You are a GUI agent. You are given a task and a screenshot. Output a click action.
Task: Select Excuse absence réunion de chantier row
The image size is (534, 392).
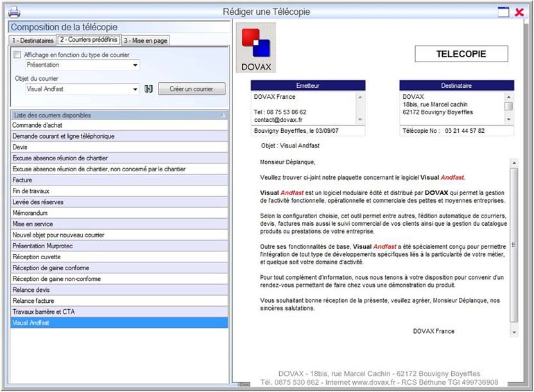coord(119,158)
